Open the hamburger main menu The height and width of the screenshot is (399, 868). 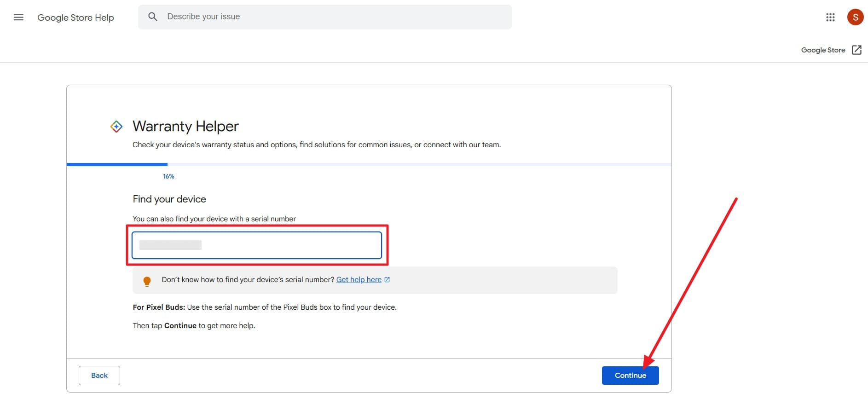(18, 17)
